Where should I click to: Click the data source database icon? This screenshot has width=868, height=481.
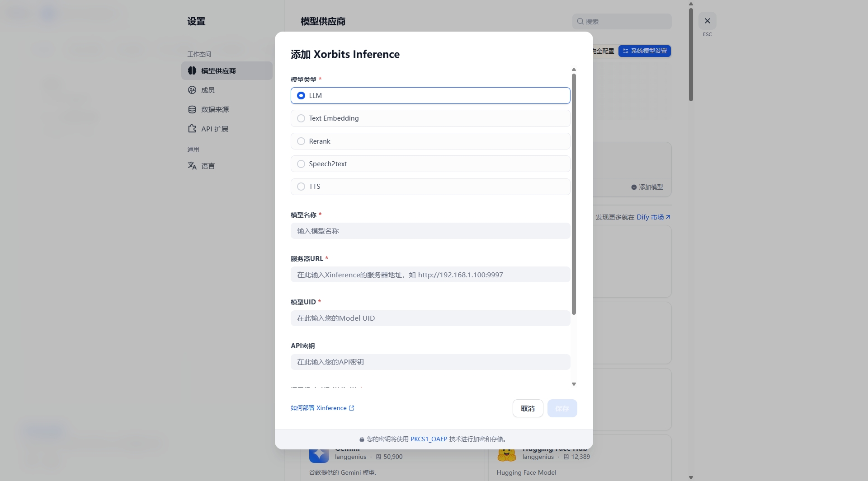point(192,109)
